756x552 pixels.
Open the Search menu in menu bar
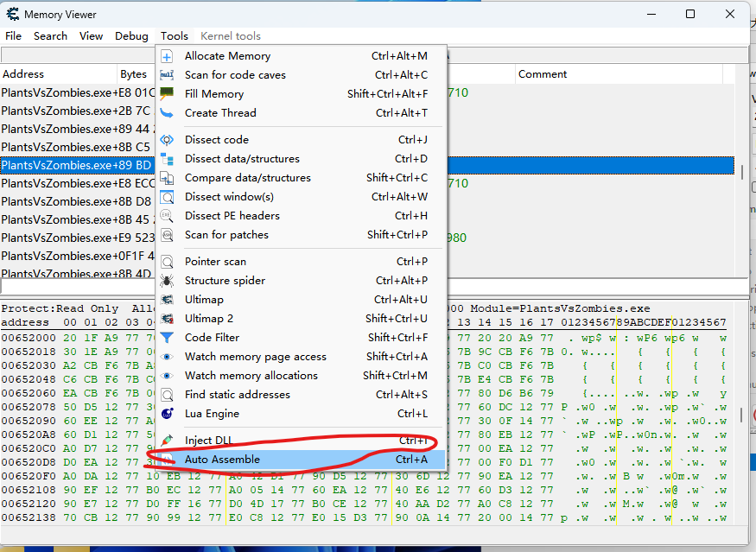click(x=50, y=36)
